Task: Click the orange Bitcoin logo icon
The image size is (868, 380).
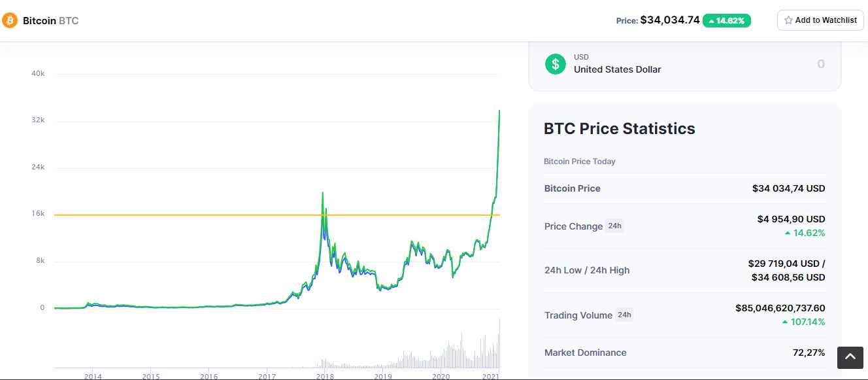Action: coord(10,20)
